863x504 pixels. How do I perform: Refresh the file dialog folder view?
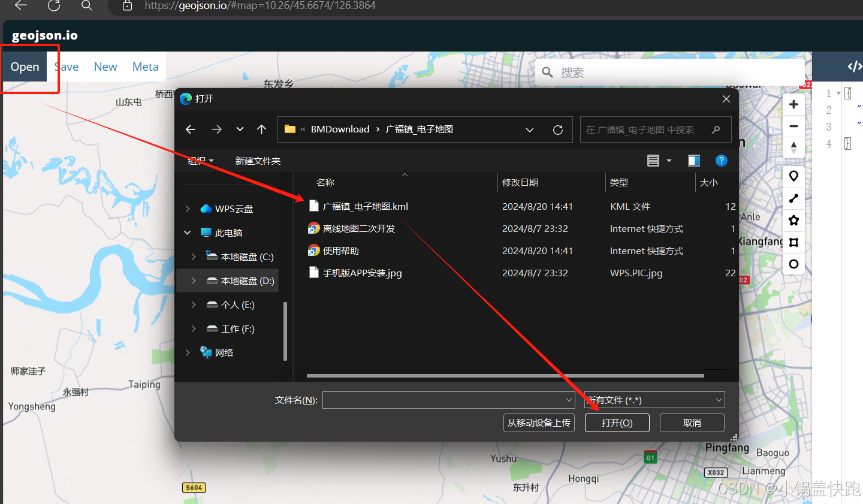coord(558,129)
